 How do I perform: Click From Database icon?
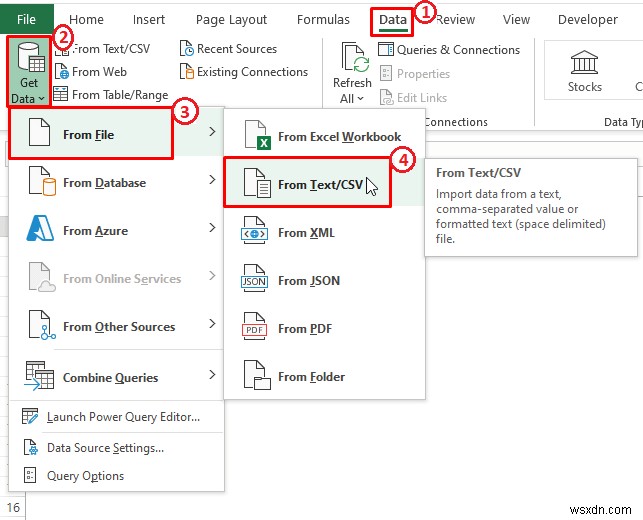tap(42, 181)
